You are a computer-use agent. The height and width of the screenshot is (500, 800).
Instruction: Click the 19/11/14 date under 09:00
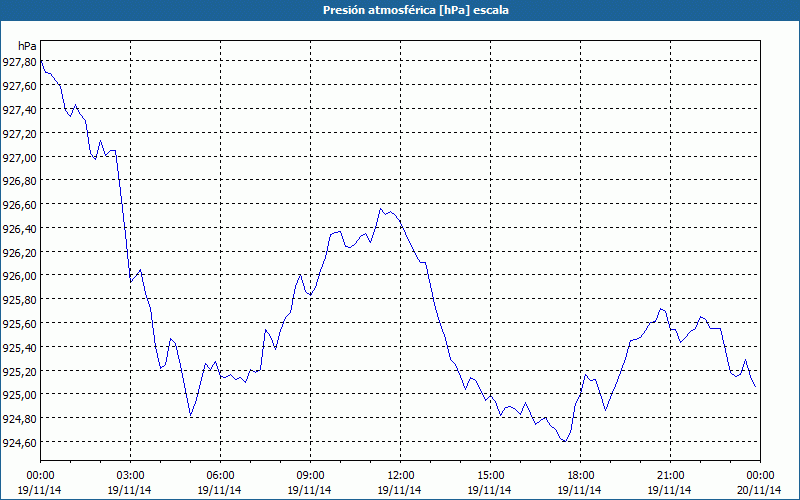(x=310, y=490)
